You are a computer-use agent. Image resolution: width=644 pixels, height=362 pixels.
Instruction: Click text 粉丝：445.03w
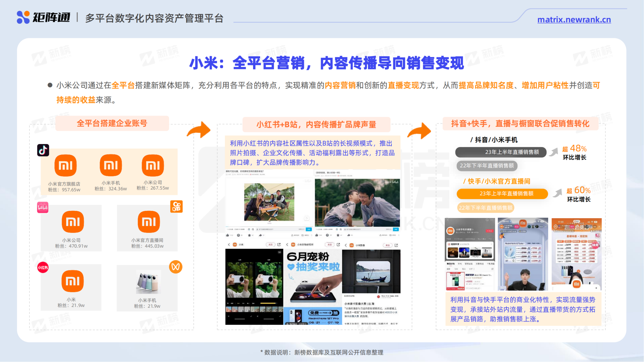tap(148, 246)
